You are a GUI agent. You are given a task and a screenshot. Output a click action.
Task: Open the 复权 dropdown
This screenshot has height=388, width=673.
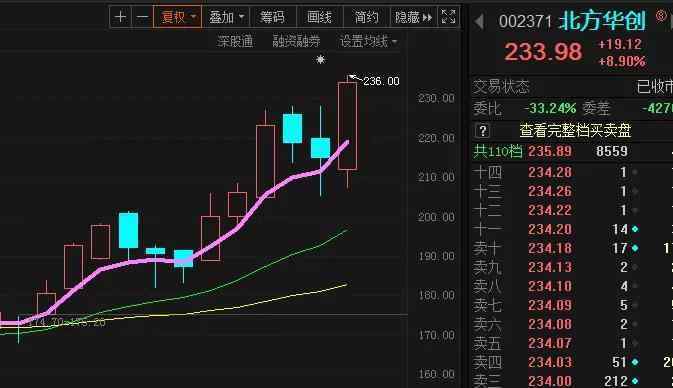click(x=177, y=17)
